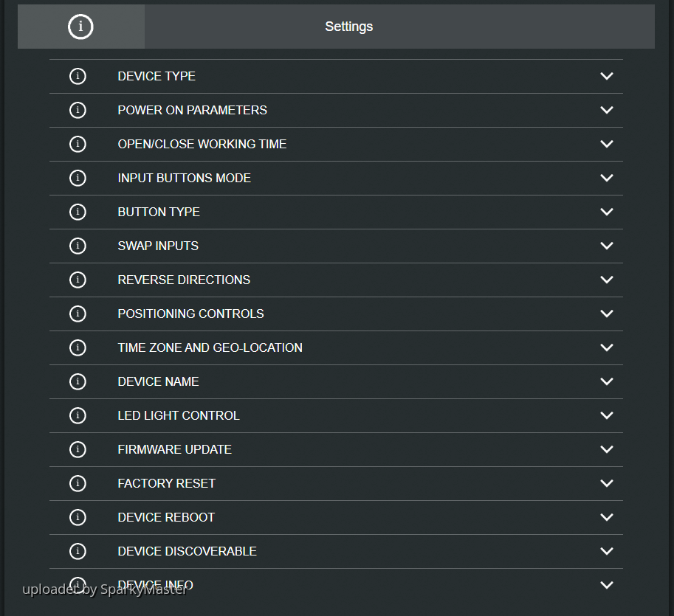Expand the Factory Reset chevron

click(x=607, y=483)
